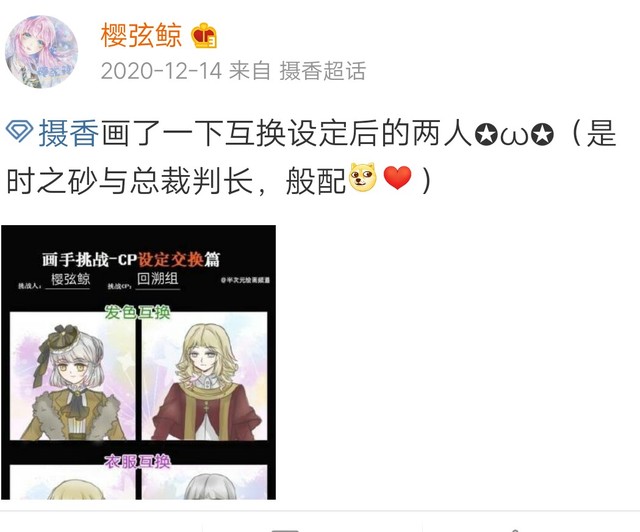
Task: Click the green 发色互换 label
Action: pyautogui.click(x=138, y=312)
